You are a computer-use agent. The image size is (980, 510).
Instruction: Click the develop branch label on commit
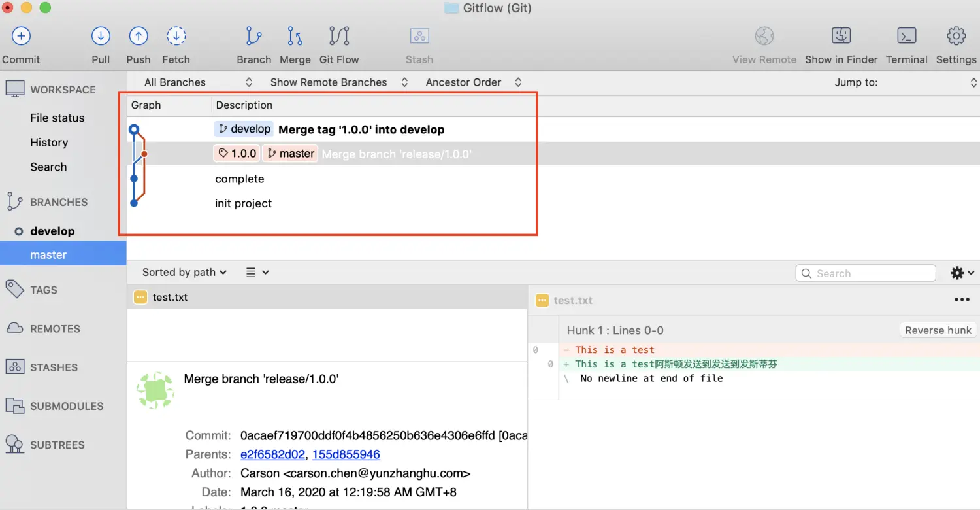[x=244, y=129]
